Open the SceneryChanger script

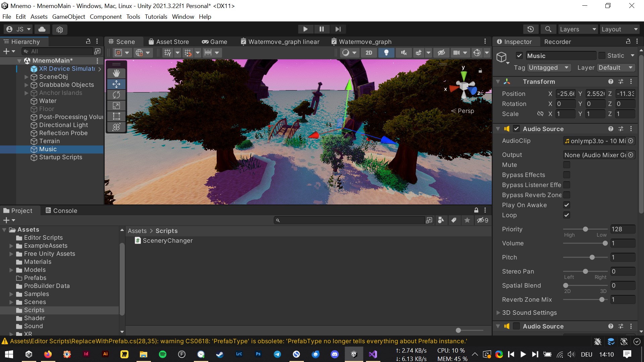pyautogui.click(x=167, y=241)
